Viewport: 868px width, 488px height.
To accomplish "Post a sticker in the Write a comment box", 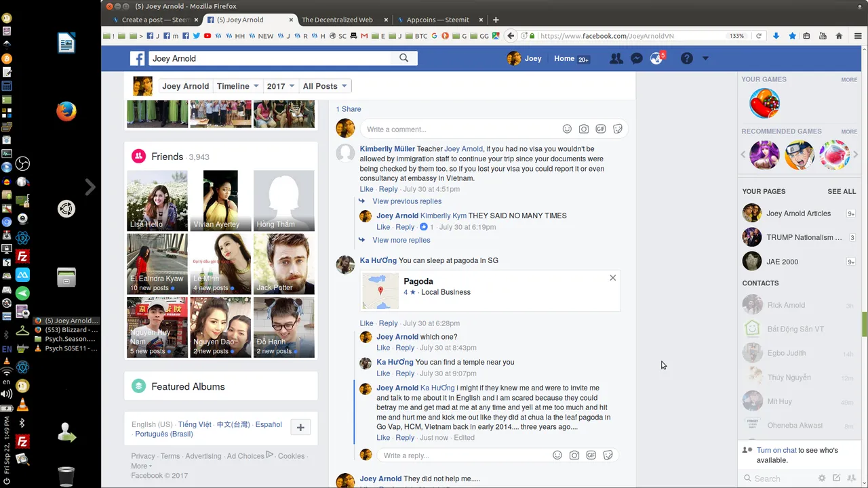I will [x=618, y=129].
